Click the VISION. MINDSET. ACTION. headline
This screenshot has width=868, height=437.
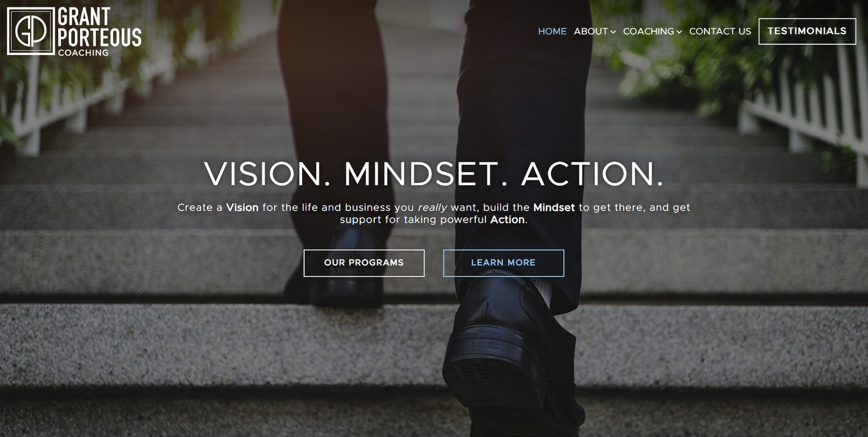point(434,174)
